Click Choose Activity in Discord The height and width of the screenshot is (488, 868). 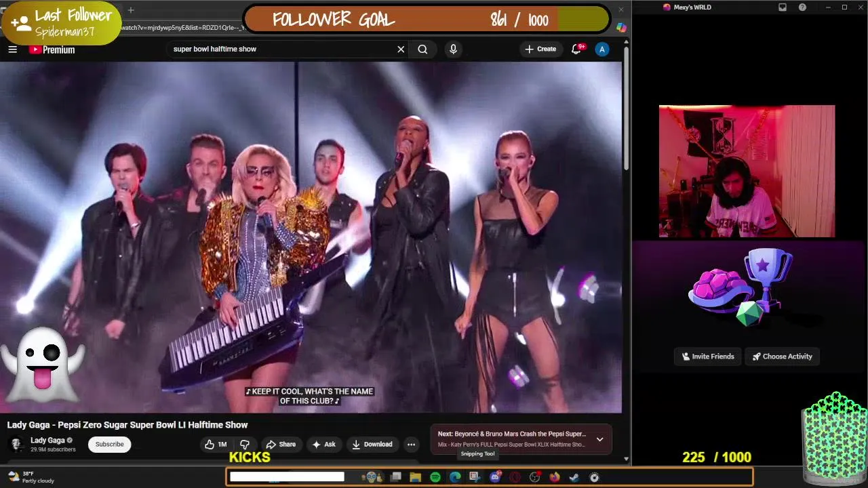[x=782, y=357]
